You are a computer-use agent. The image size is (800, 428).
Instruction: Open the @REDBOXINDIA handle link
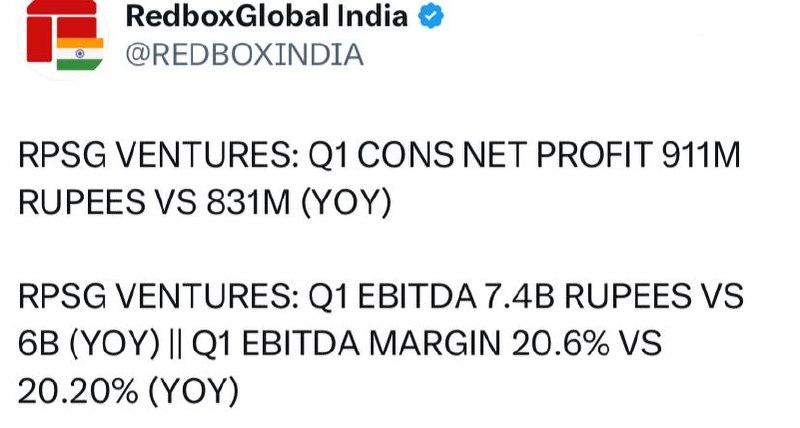tap(244, 55)
